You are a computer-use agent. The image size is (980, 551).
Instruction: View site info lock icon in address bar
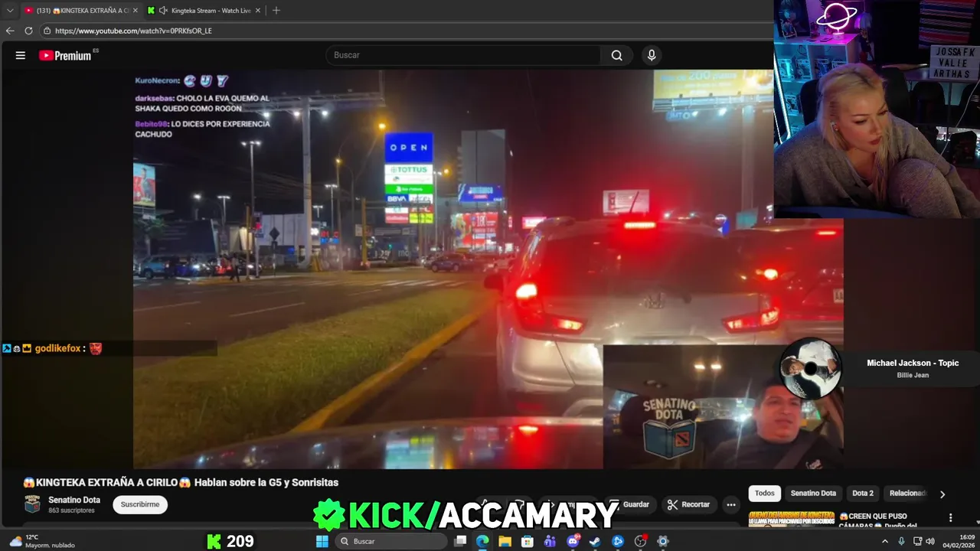pyautogui.click(x=47, y=31)
